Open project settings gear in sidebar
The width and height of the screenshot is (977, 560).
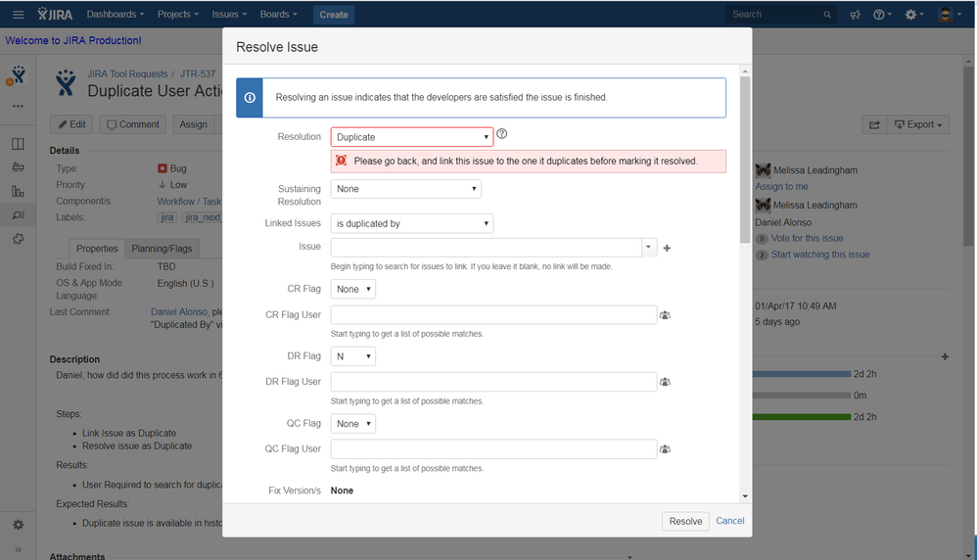coord(18,525)
